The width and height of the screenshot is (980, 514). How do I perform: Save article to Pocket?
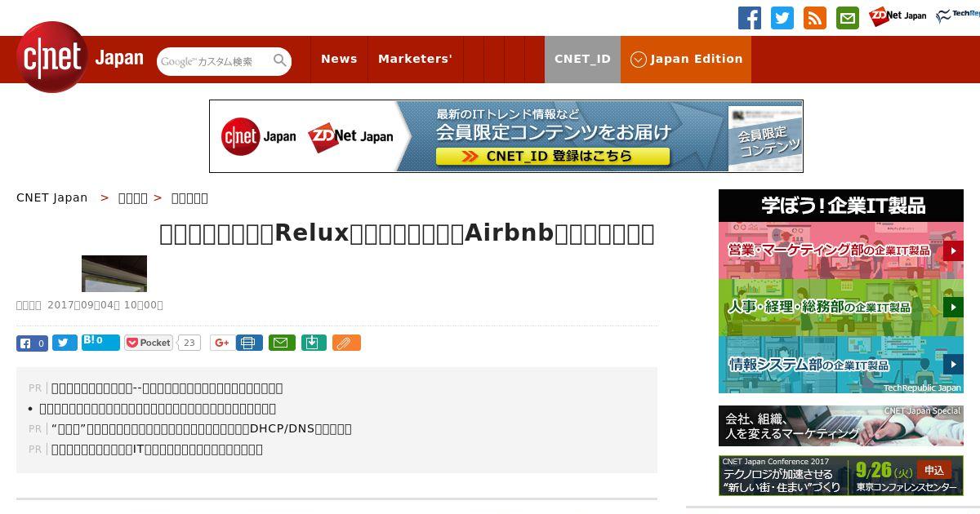pos(149,343)
